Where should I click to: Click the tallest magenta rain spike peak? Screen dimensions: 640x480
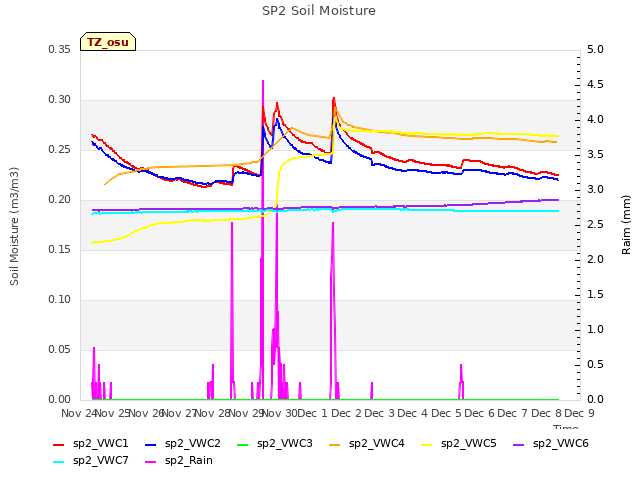point(263,81)
